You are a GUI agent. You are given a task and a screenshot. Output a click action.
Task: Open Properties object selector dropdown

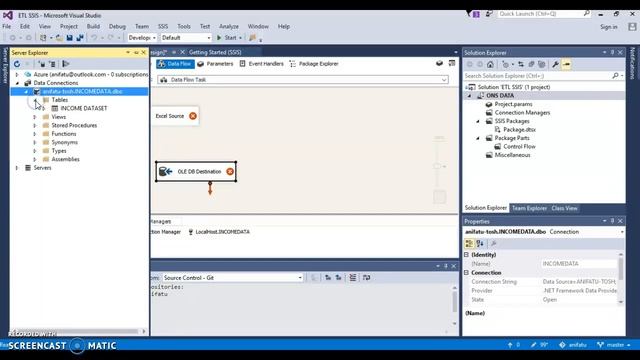622,232
